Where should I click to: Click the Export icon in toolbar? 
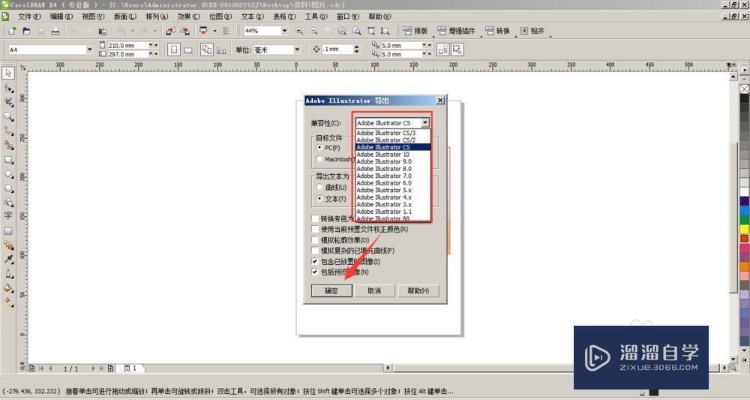(x=185, y=31)
